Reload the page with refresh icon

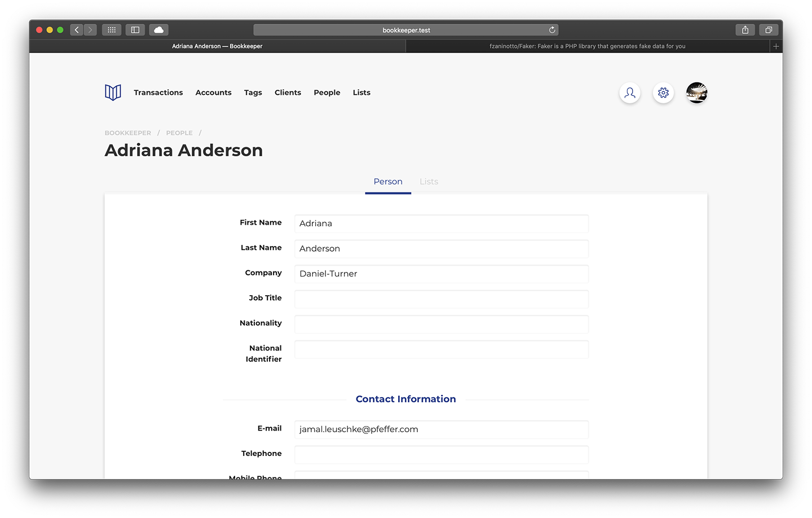coord(552,30)
